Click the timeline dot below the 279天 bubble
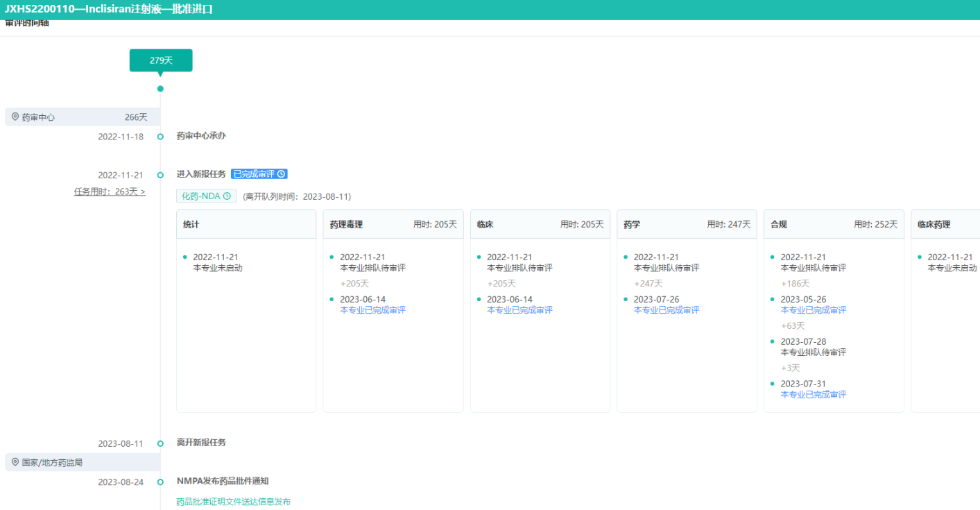Viewport: 980px width, 510px height. (160, 89)
